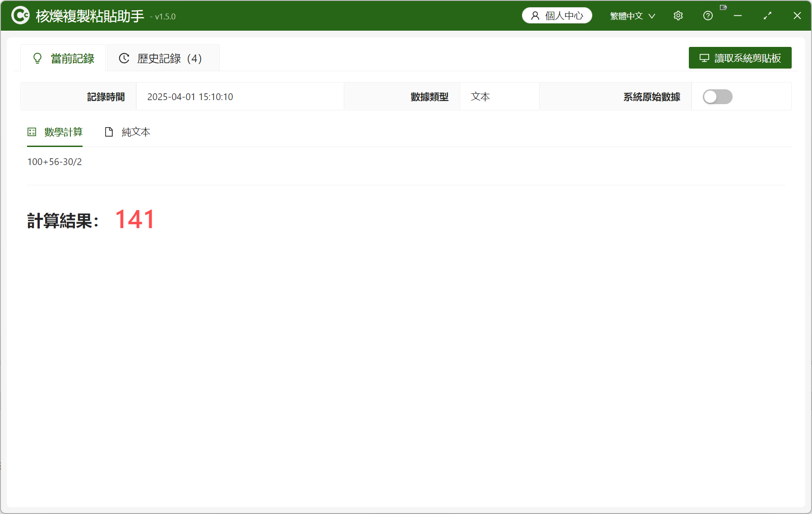This screenshot has height=514, width=812.
Task: Select the 數學計算 sub-tab
Action: (x=55, y=132)
